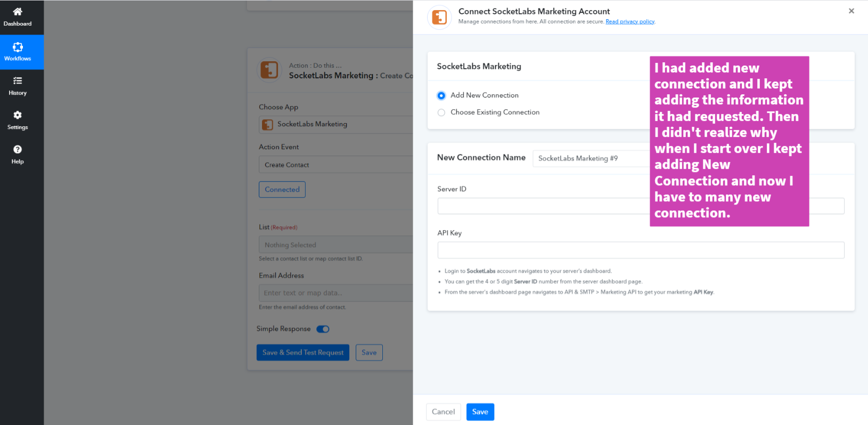
Task: Select the Choose Existing Connection radio button
Action: point(441,112)
